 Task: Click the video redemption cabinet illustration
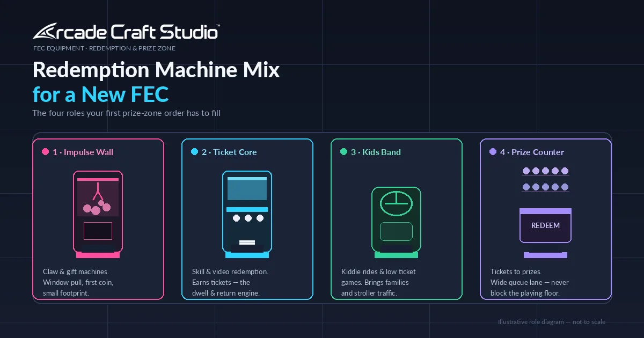[x=247, y=214]
